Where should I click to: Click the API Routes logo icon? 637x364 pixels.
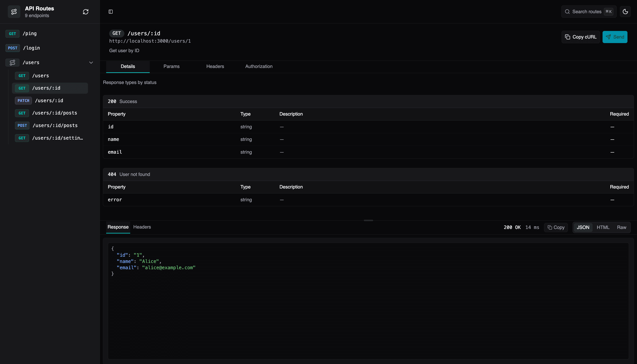point(14,11)
